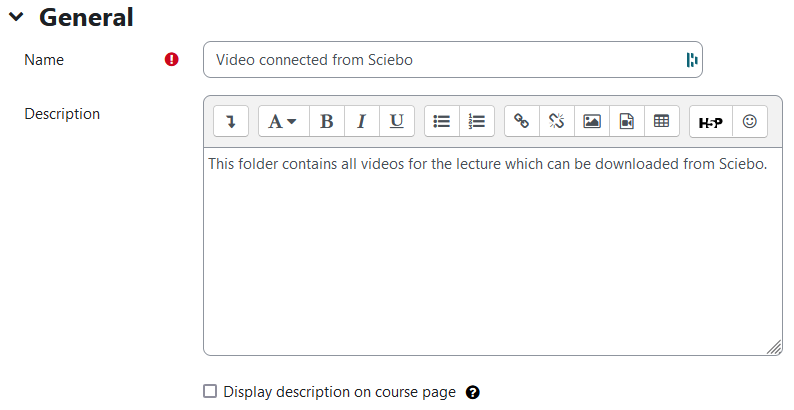Remove link with the unlink icon
The image size is (794, 410).
coord(557,121)
